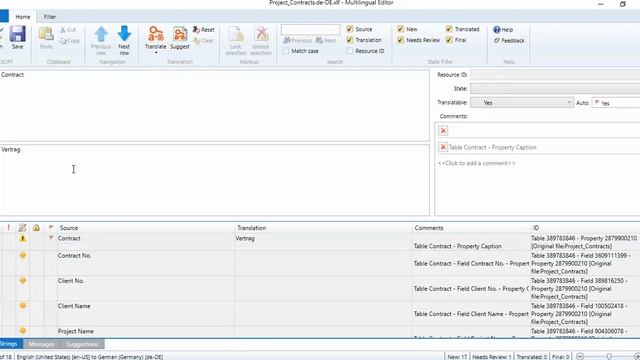Switch to the Home ribbon tab

point(22,17)
